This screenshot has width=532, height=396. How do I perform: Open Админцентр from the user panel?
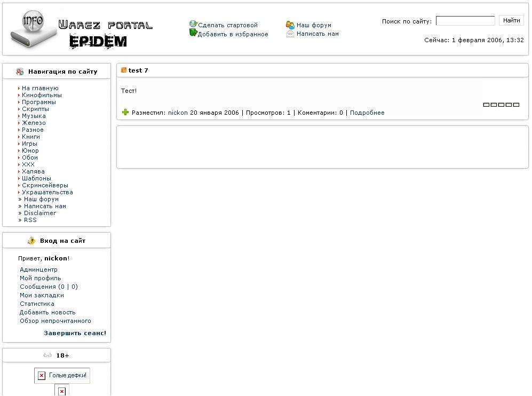pos(38,270)
